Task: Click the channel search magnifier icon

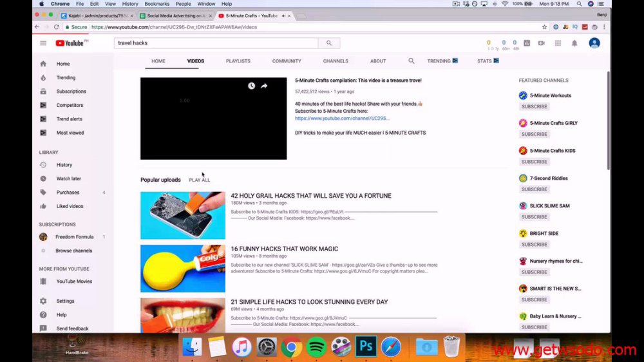Action: [x=411, y=61]
